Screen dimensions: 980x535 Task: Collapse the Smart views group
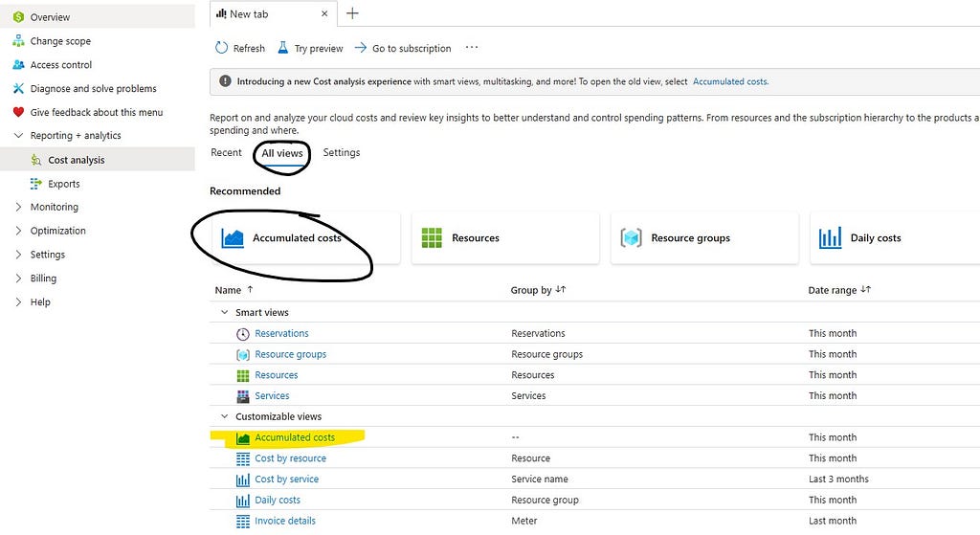tap(224, 313)
